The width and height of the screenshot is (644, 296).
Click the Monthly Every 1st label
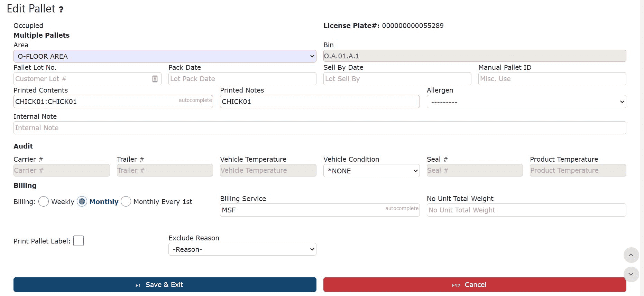point(163,202)
